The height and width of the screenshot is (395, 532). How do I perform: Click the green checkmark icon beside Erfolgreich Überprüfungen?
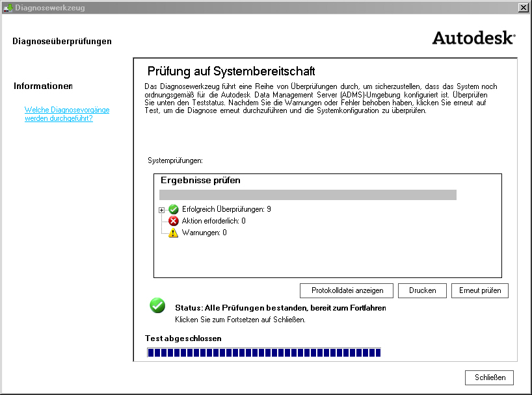(x=174, y=209)
